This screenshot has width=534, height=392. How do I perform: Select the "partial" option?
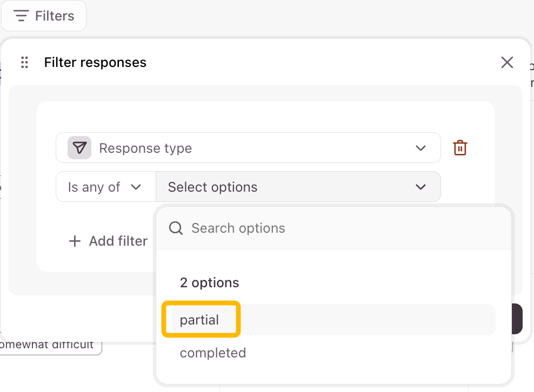(x=199, y=320)
